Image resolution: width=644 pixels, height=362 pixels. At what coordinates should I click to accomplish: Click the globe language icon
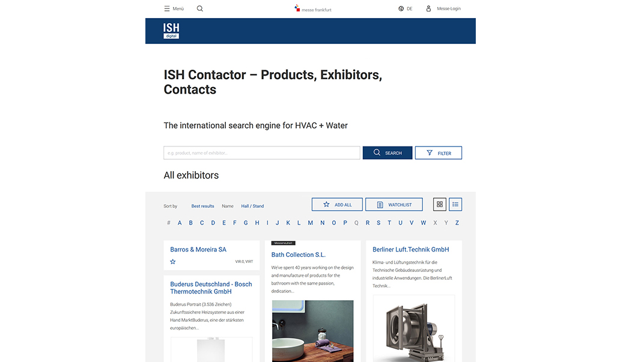[401, 8]
